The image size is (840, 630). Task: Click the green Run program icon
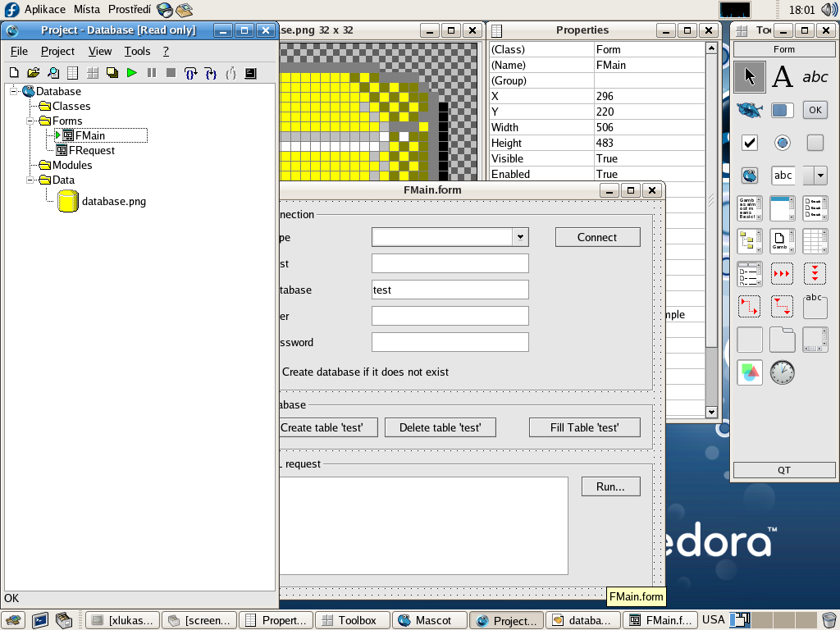coord(131,73)
